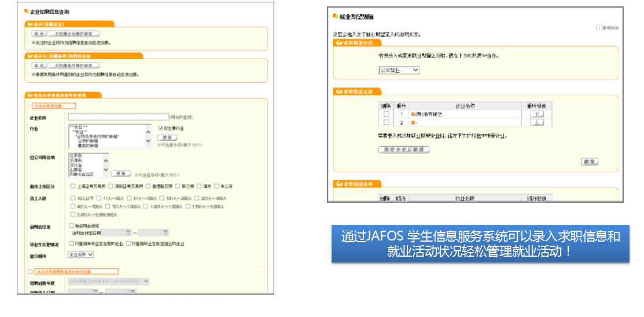Click the calendar icon for briefing end date
This screenshot has height=317, width=644.
(165, 233)
